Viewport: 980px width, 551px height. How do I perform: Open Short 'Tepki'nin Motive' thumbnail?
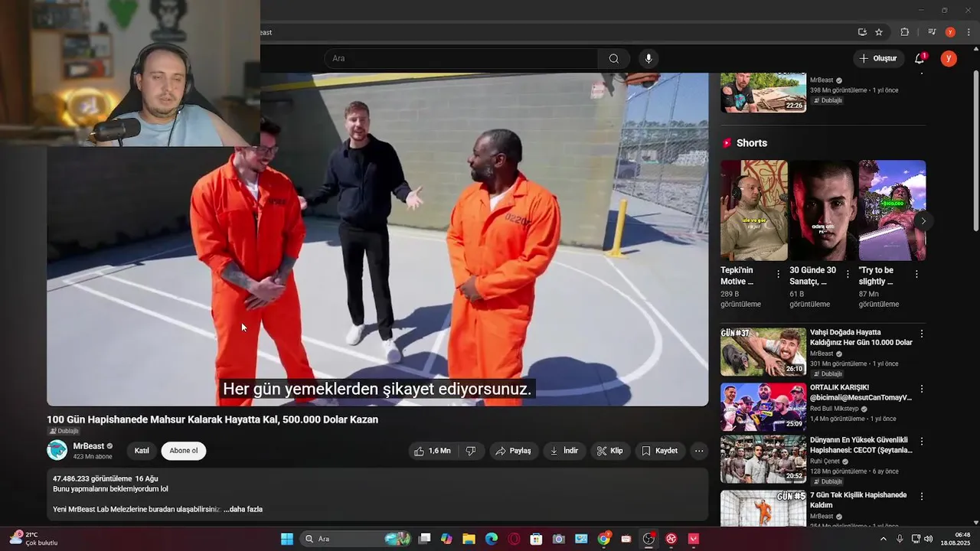click(x=754, y=210)
